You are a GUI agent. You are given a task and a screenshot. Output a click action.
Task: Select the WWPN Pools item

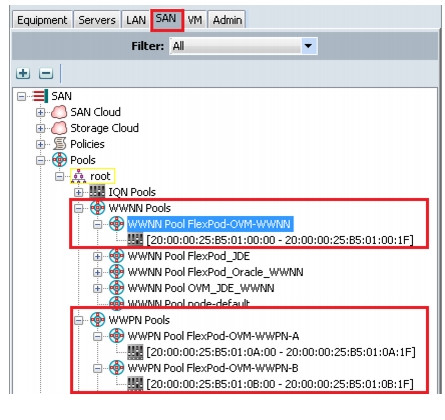(x=139, y=320)
